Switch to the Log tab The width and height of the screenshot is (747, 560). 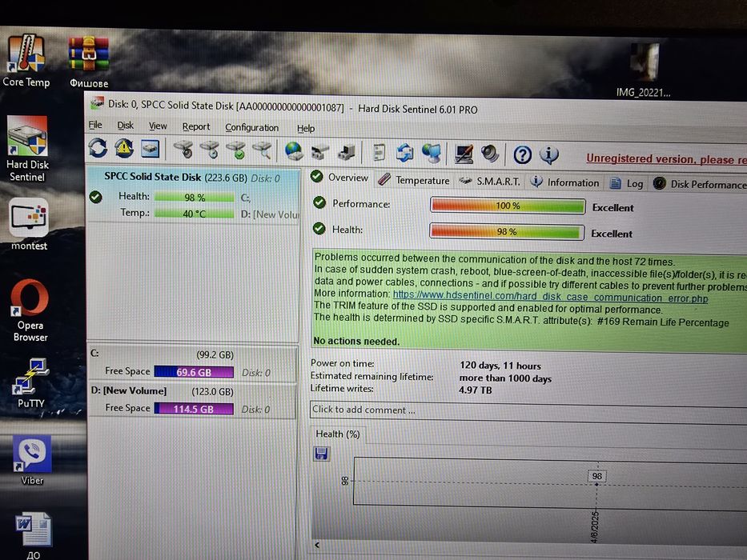627,183
